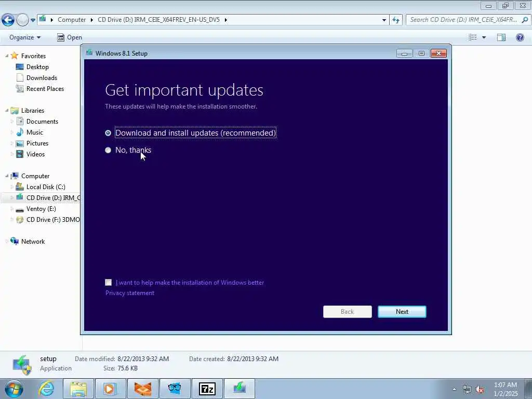
Task: Open the Ventoy (E:) drive
Action: point(41,209)
